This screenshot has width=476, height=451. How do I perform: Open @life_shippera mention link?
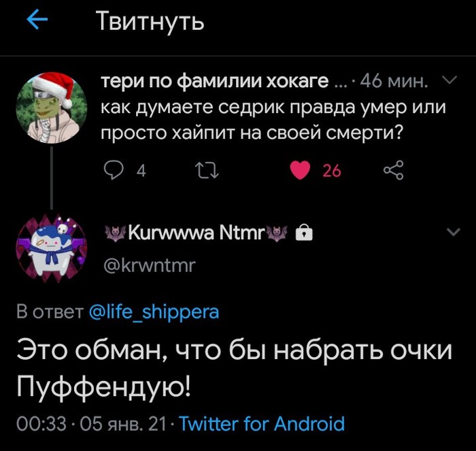click(154, 313)
